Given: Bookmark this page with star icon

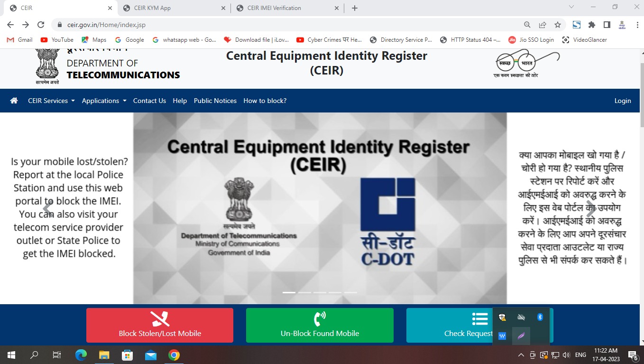Looking at the screenshot, I should click(558, 25).
